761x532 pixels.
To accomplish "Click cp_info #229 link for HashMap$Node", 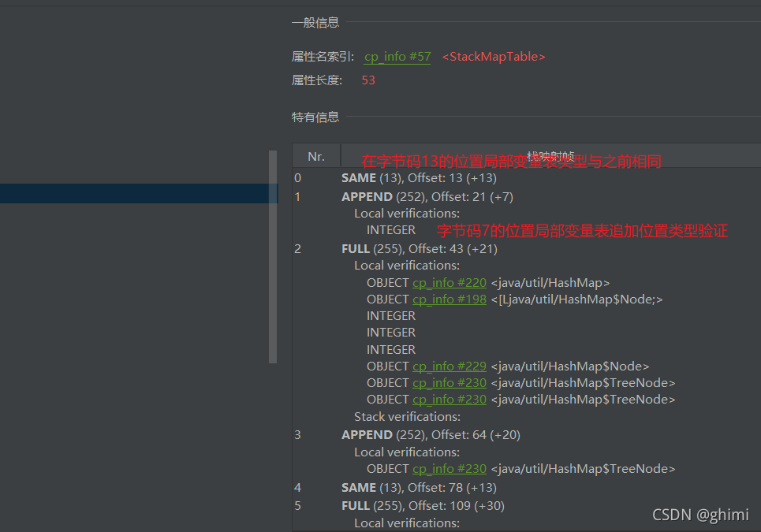I will [449, 366].
